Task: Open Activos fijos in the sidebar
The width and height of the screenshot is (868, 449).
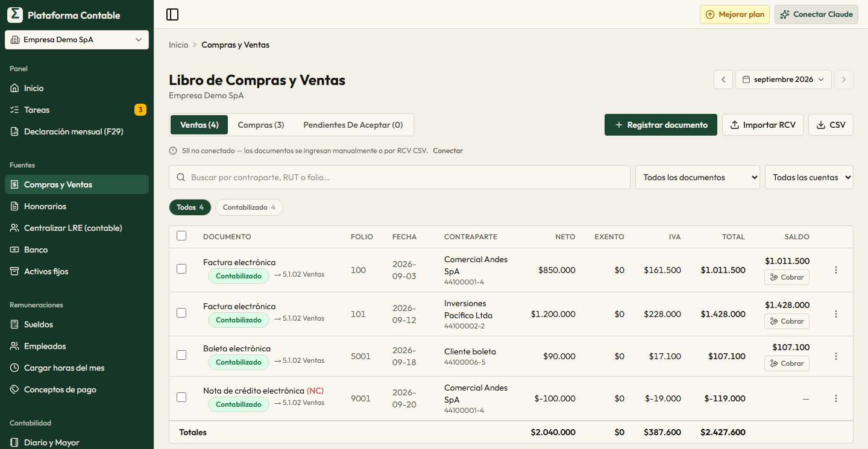Action: (77, 271)
